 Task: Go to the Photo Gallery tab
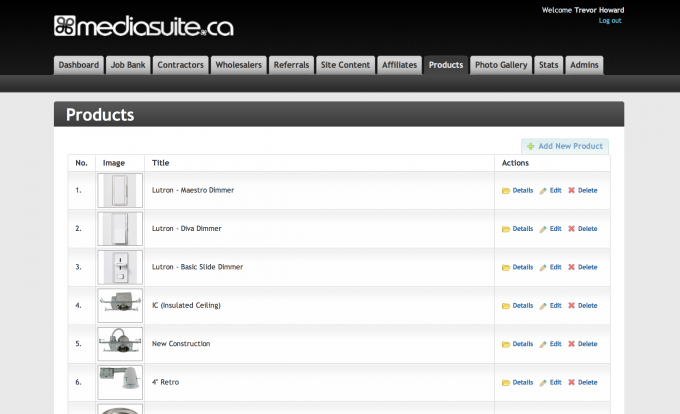pyautogui.click(x=500, y=65)
